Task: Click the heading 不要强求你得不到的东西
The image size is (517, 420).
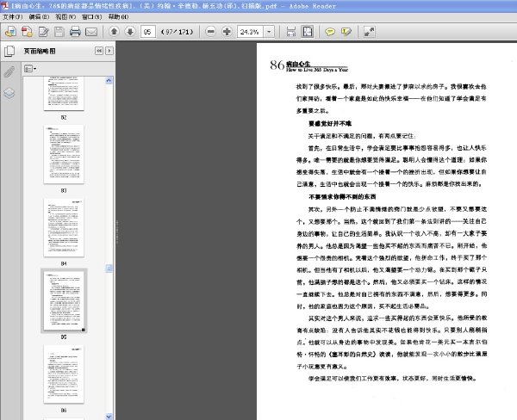Action: point(342,196)
